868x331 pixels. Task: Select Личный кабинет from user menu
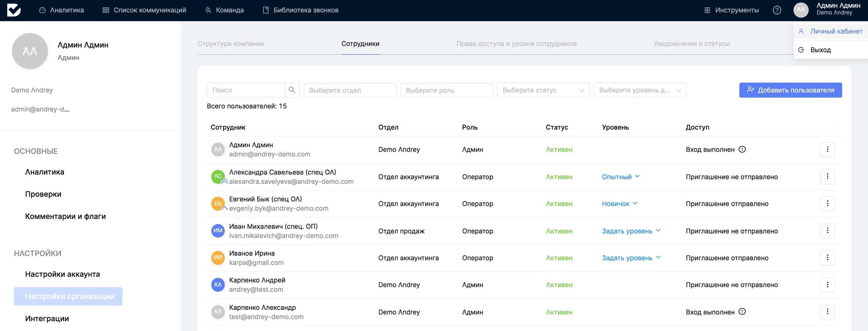(836, 31)
